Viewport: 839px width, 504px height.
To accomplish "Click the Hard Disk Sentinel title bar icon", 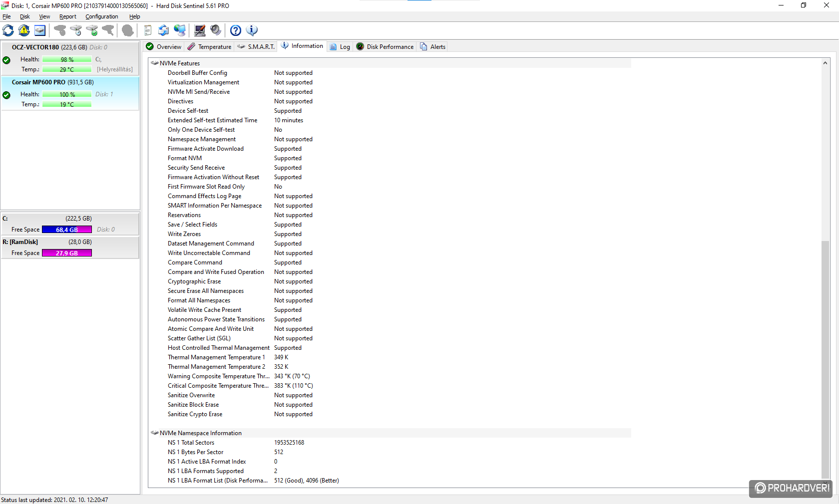I will (x=5, y=5).
